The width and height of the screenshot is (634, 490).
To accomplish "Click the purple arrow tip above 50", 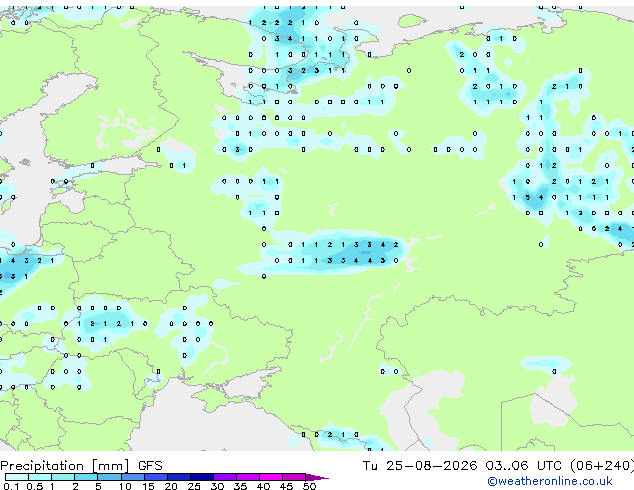I will (x=317, y=477).
